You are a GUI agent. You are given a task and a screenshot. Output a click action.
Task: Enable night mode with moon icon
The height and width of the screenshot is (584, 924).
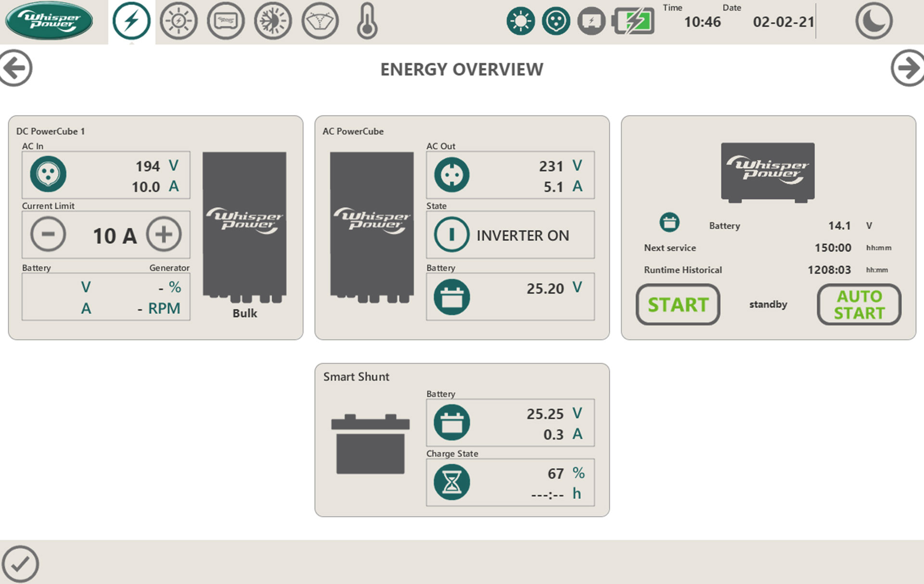pyautogui.click(x=873, y=21)
